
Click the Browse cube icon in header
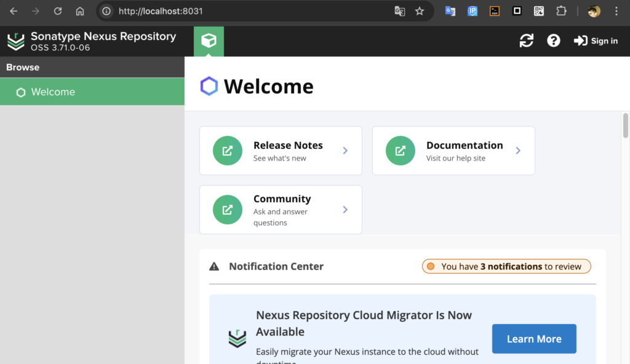tap(209, 41)
